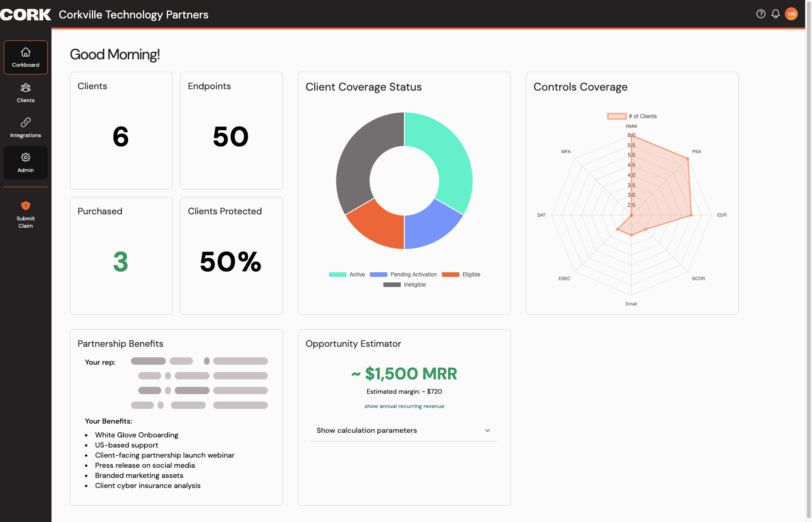Click the SAT label on radar chart
The height and width of the screenshot is (522, 812).
click(541, 215)
